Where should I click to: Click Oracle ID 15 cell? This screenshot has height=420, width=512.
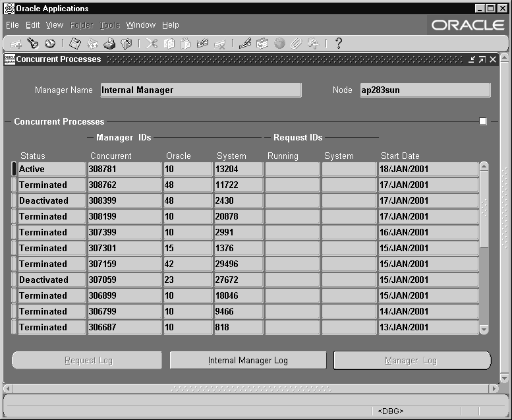pos(188,248)
